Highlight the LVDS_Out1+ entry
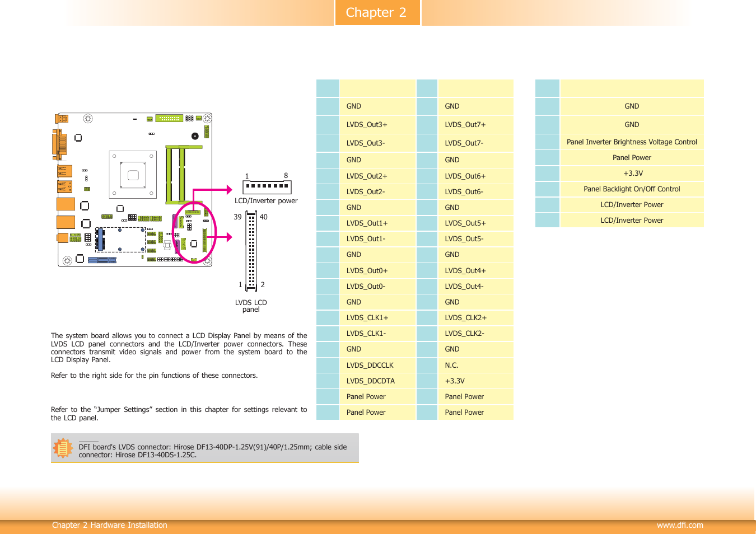The height and width of the screenshot is (534, 756). click(377, 223)
